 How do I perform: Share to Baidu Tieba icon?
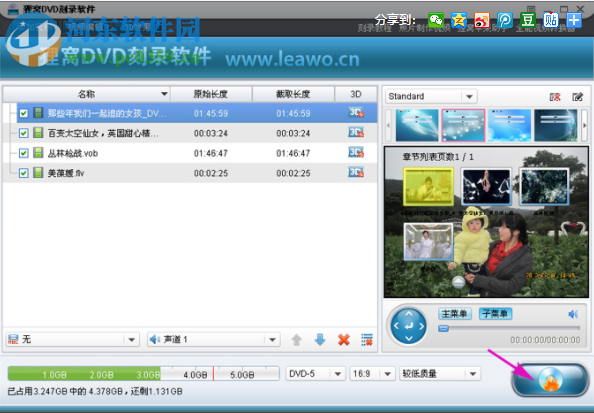point(551,20)
